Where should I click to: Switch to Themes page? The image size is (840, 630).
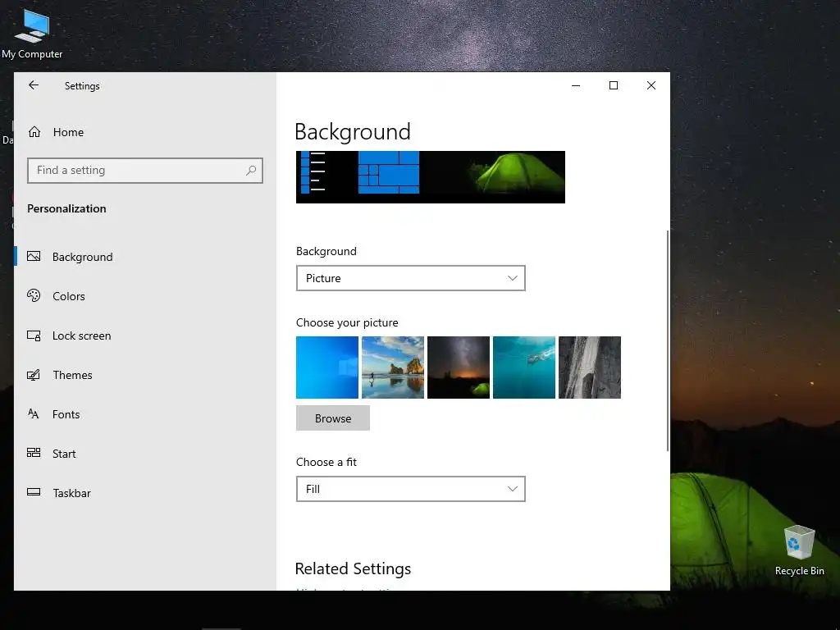144,375
